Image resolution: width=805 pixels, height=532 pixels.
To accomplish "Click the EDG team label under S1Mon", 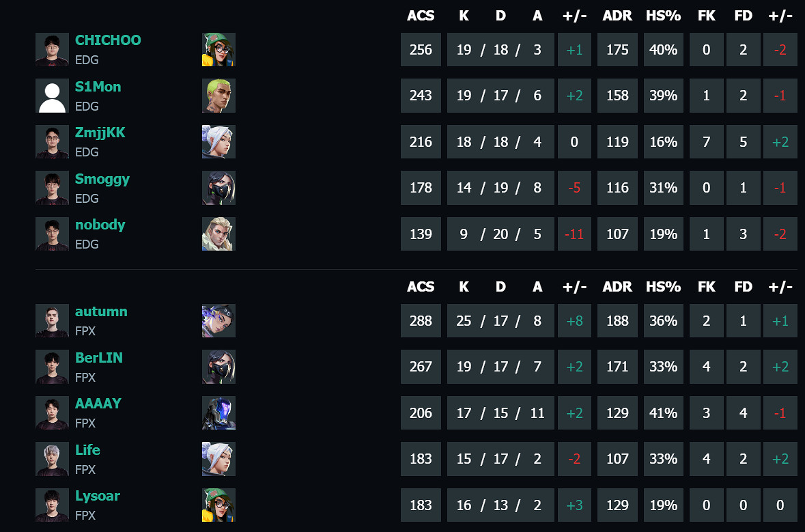I will pos(87,106).
